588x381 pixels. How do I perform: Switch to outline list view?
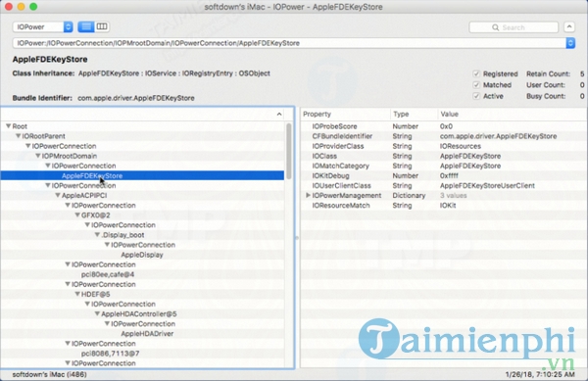[x=86, y=26]
